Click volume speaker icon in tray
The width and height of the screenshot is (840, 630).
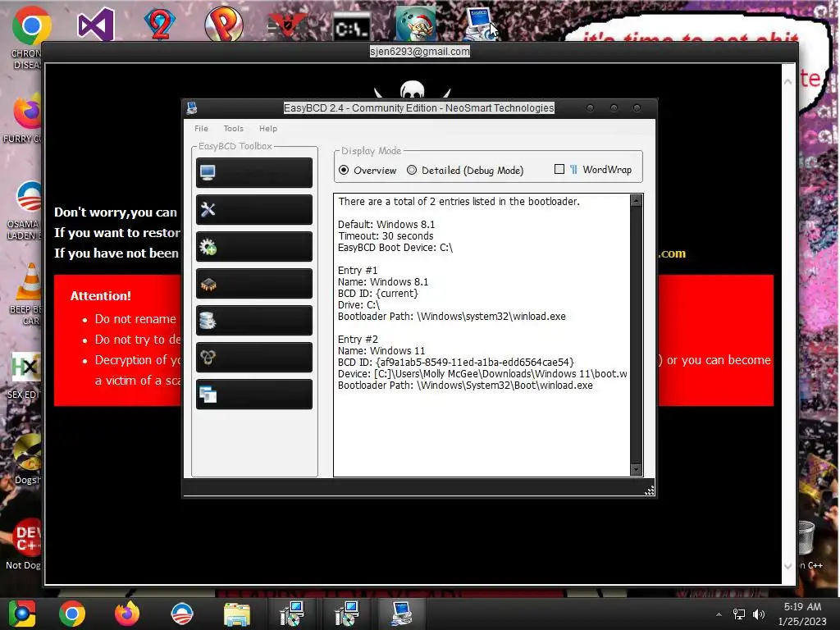[759, 614]
